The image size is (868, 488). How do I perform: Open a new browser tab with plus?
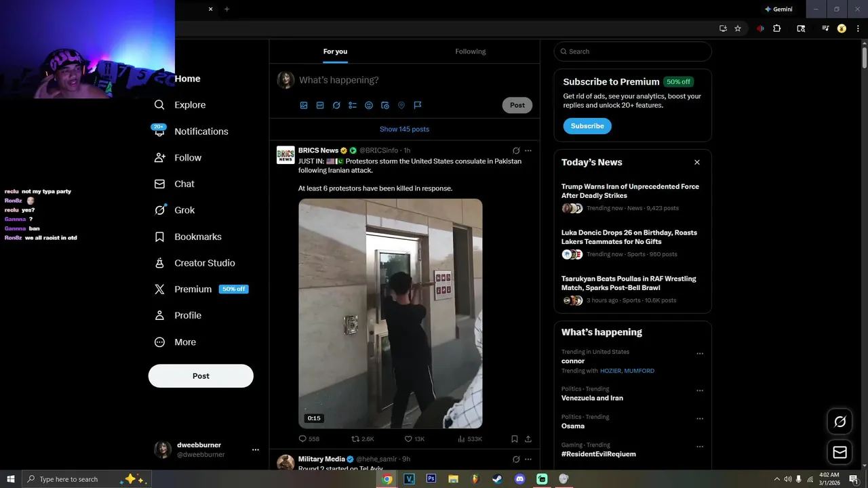coord(226,9)
